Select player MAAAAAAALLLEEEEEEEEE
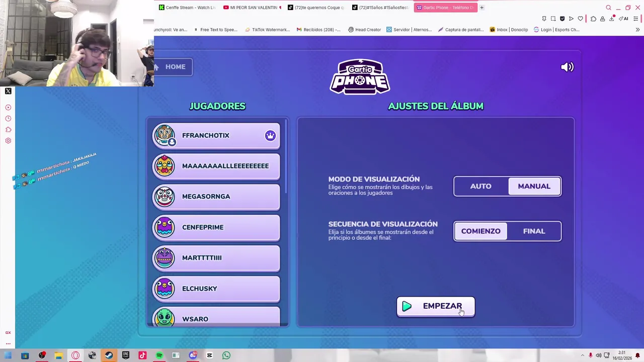Viewport: 644px width, 362px height. [216, 166]
